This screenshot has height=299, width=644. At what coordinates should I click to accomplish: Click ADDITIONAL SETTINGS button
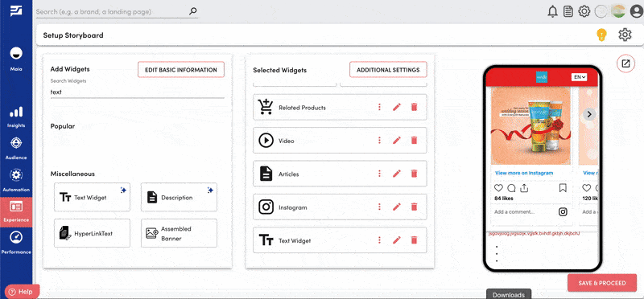pyautogui.click(x=388, y=70)
